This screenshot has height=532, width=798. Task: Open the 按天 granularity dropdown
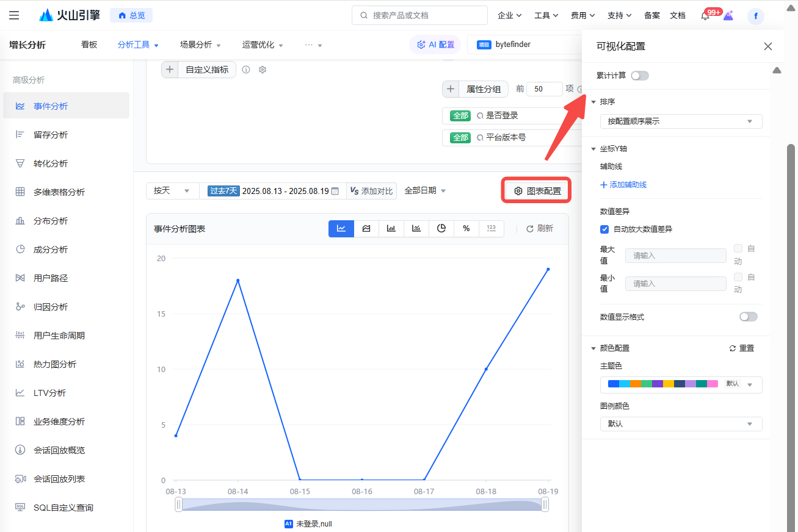coord(172,191)
